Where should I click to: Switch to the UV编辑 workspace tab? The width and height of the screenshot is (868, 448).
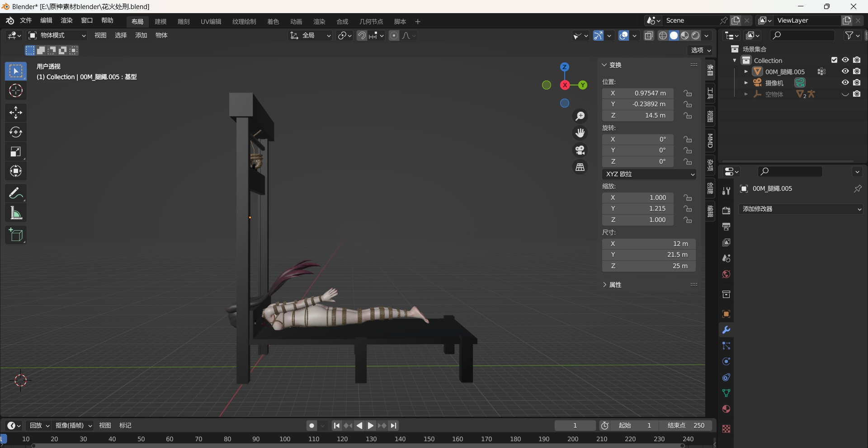pyautogui.click(x=211, y=22)
